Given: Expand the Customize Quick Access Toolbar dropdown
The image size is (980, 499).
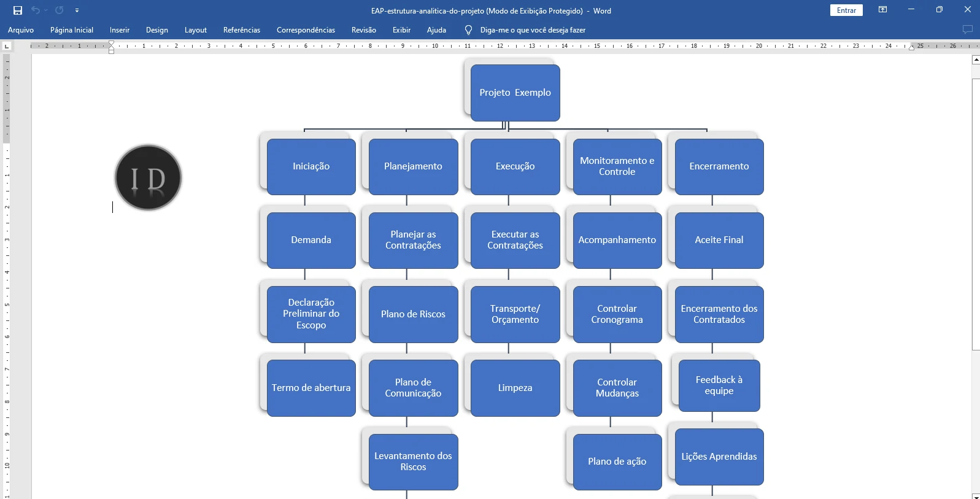Looking at the screenshot, I should [x=77, y=10].
